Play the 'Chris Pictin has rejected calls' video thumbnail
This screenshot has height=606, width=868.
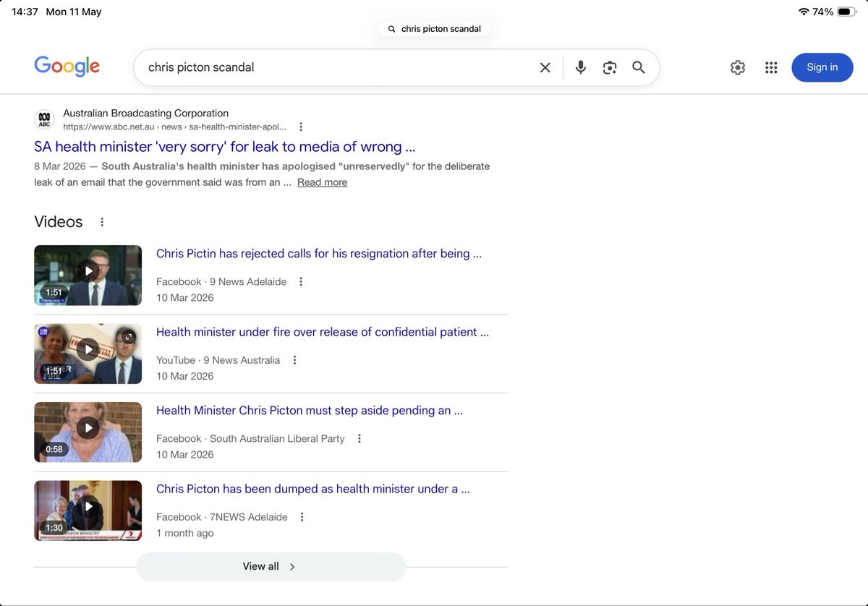click(x=88, y=275)
